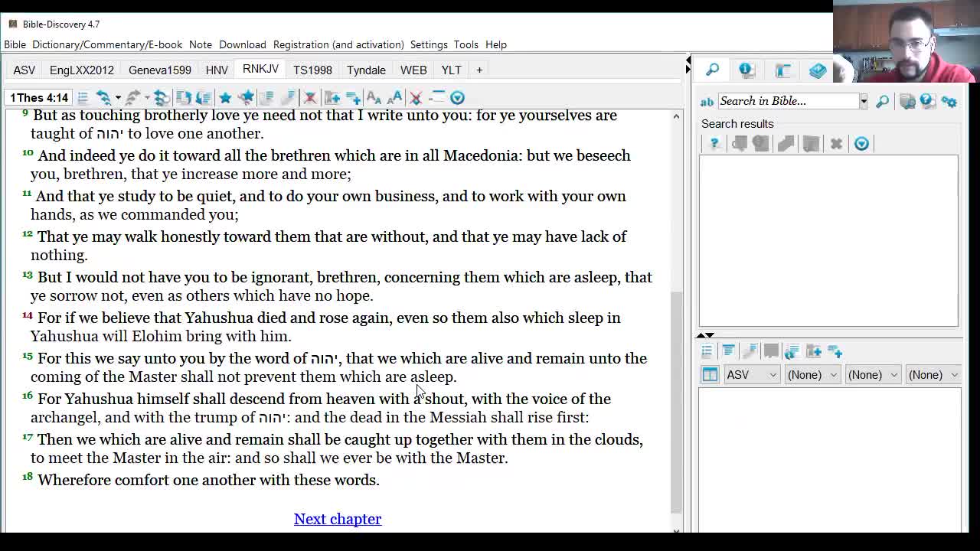980x551 pixels.
Task: Open Dictionary/Commentary/E-book menu
Action: point(107,44)
